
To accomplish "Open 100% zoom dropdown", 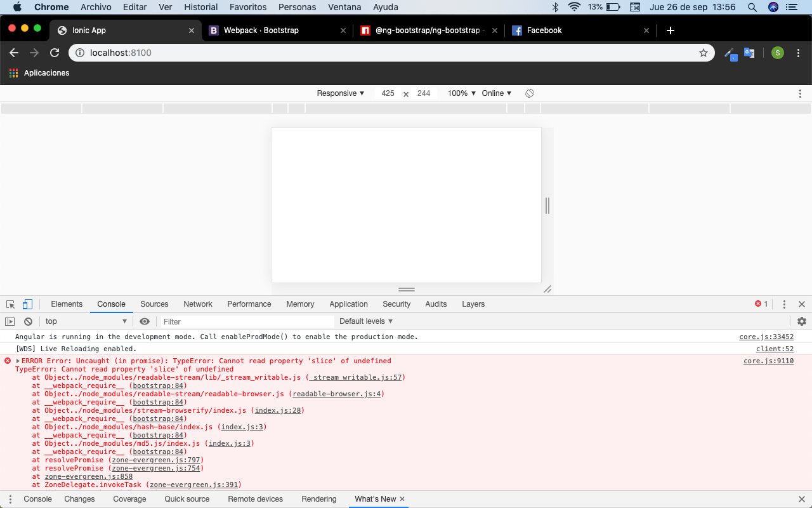I will pyautogui.click(x=461, y=93).
